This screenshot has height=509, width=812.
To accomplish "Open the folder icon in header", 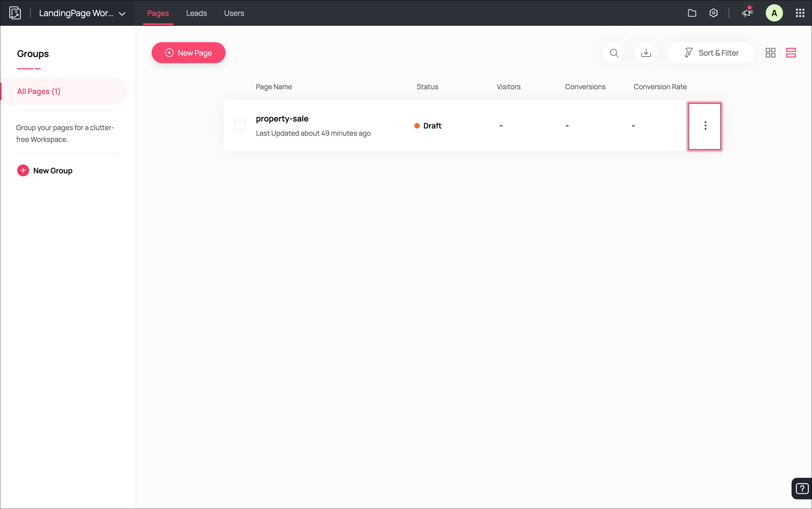I will pos(692,13).
